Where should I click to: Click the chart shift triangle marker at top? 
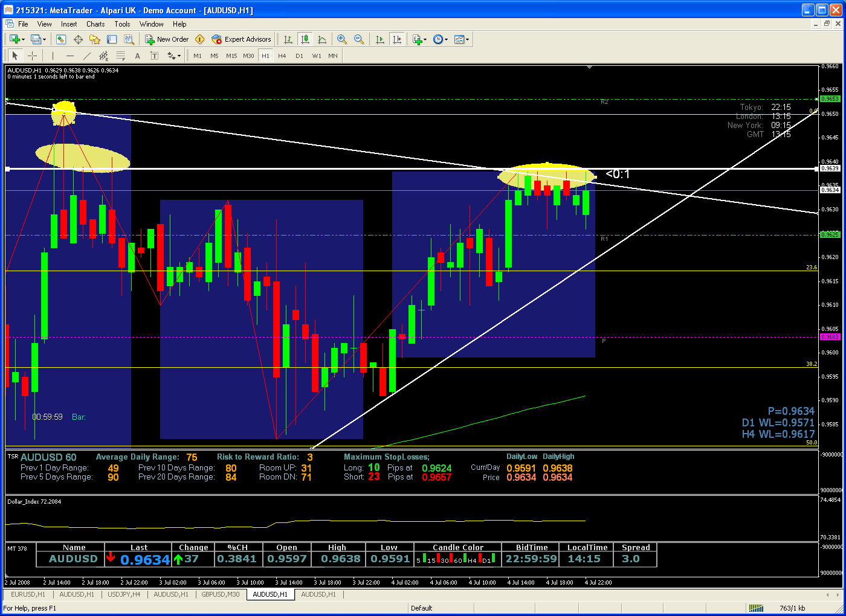(x=589, y=68)
